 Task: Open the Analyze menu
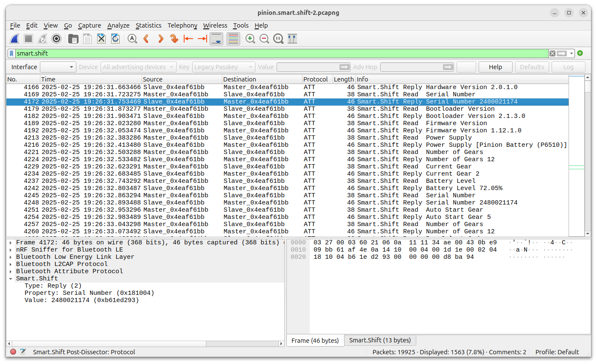(118, 25)
